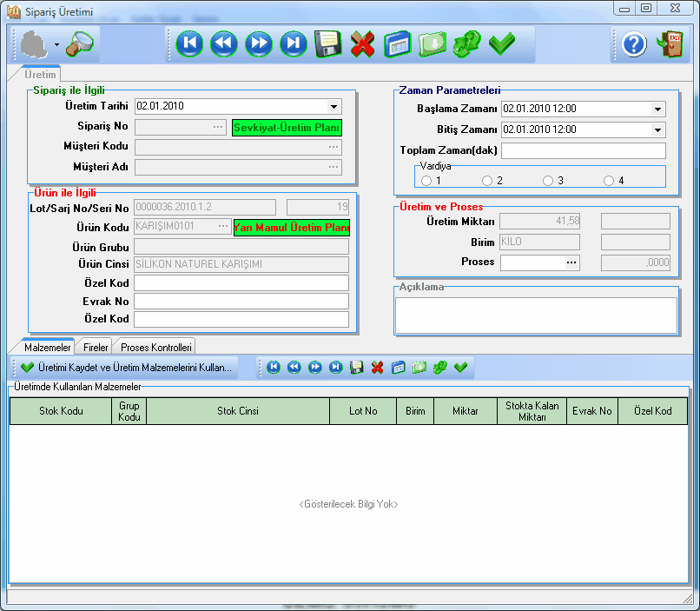Click the Stok Kodu column header
Image resolution: width=700 pixels, height=611 pixels.
tap(61, 411)
